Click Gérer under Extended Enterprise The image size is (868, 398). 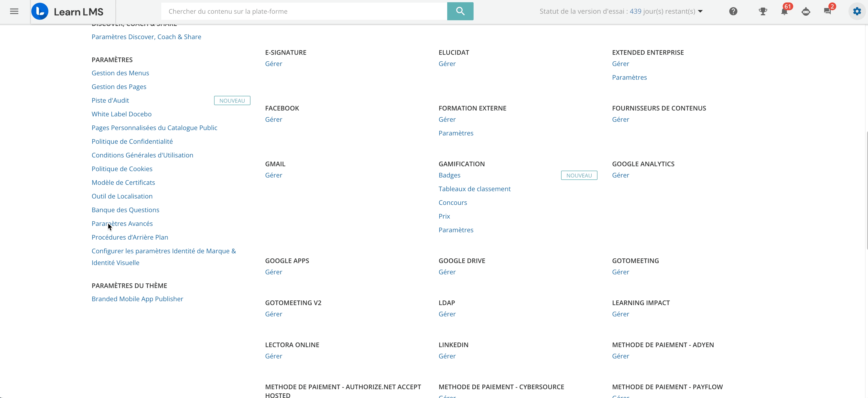pos(621,64)
